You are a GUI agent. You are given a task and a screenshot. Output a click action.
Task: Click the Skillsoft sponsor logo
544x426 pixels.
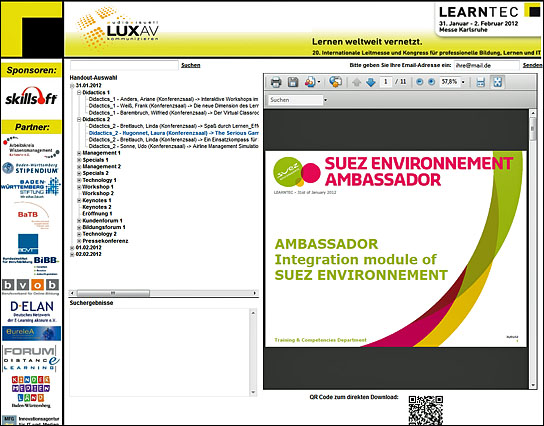coord(31,96)
